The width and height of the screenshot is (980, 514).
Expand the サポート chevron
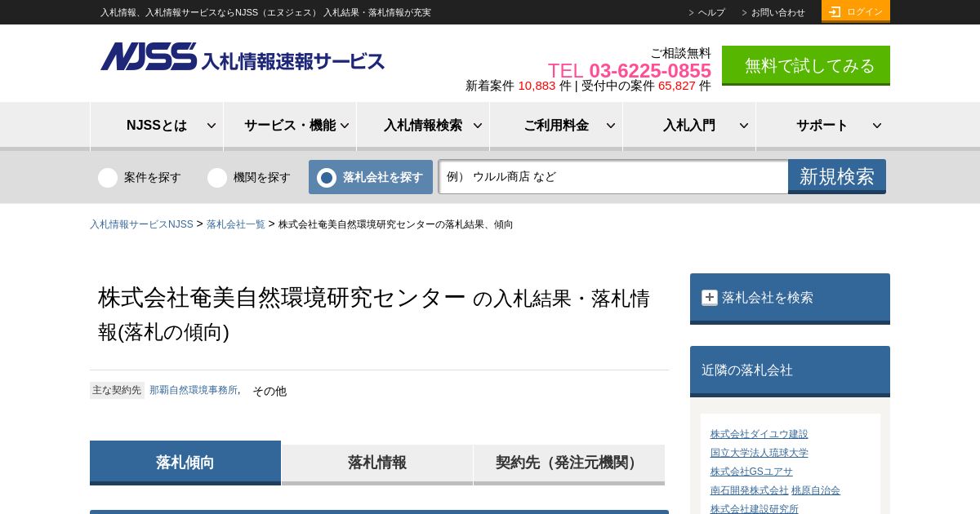pos(877,126)
